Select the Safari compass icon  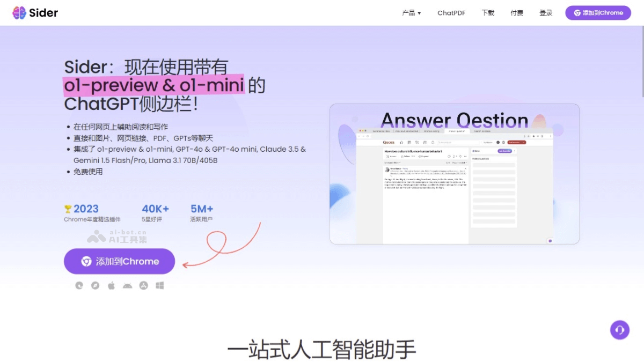coord(95,285)
